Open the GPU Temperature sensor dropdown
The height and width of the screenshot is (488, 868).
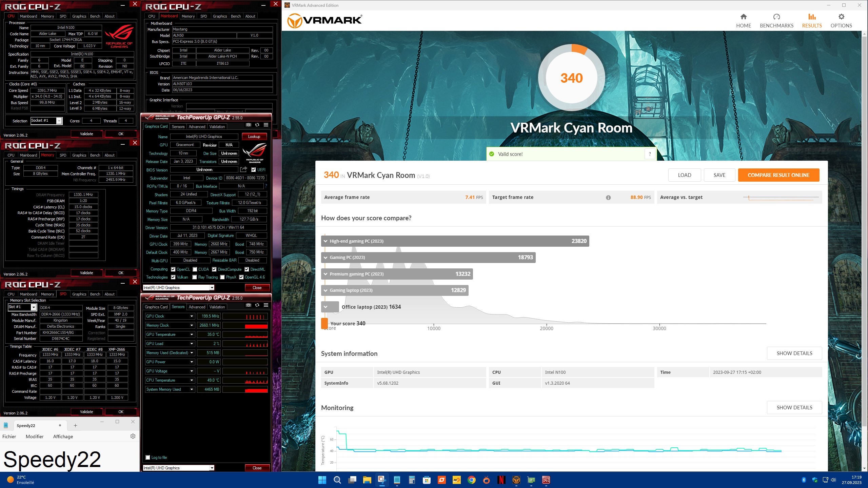point(192,334)
